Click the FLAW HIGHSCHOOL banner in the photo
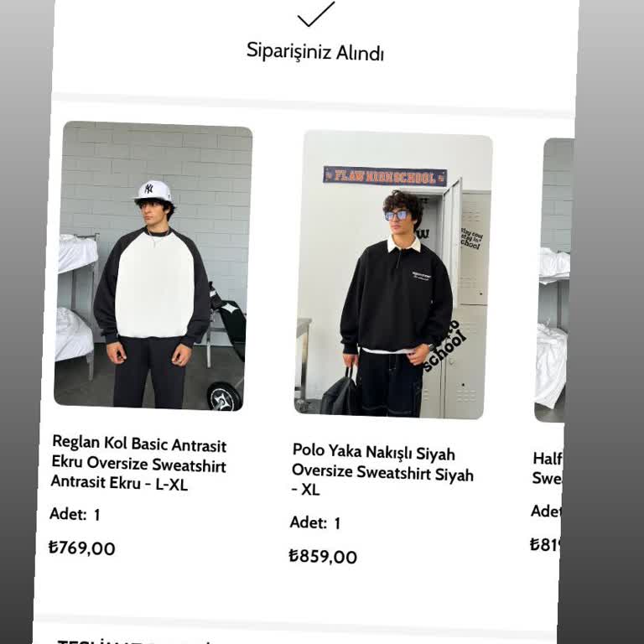The height and width of the screenshot is (644, 644). (x=385, y=177)
